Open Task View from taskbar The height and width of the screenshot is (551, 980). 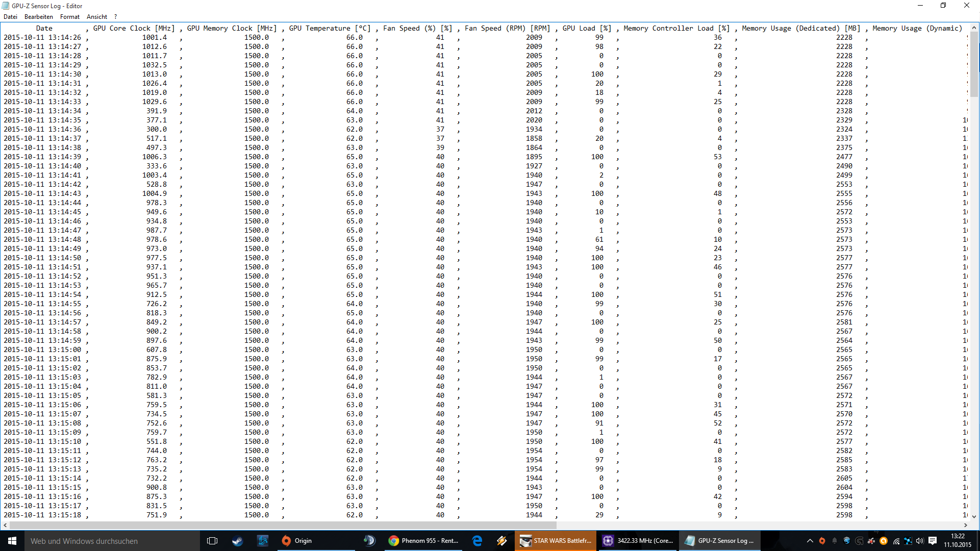pyautogui.click(x=212, y=541)
